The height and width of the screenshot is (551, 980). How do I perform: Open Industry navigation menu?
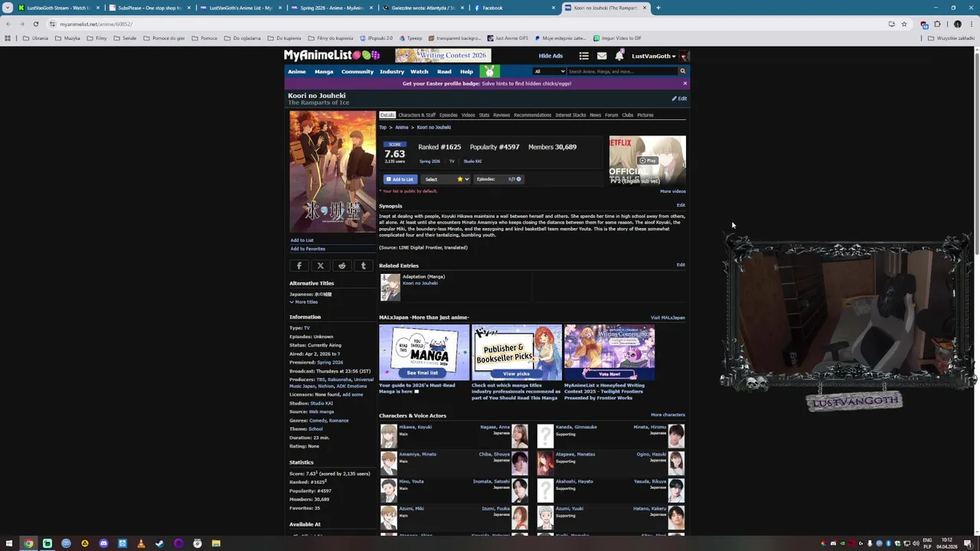click(392, 72)
